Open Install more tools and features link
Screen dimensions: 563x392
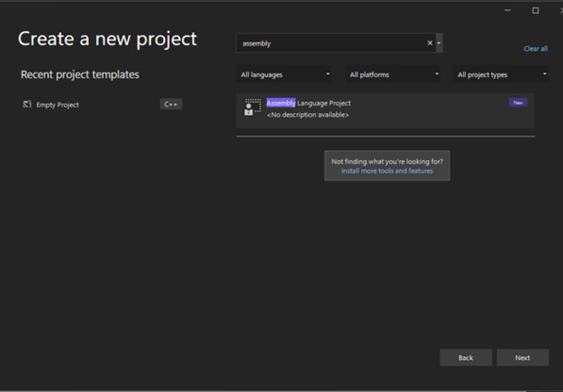tap(387, 171)
